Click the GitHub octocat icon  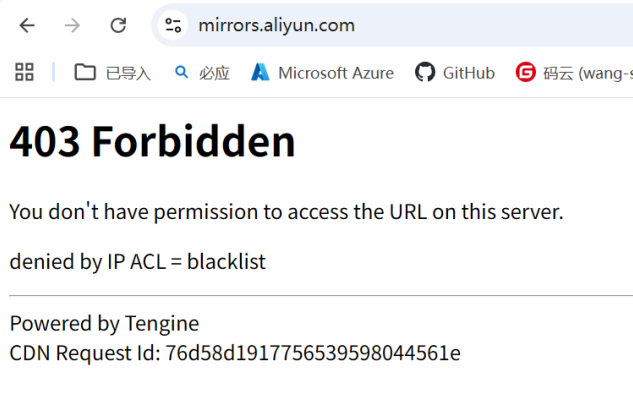(x=425, y=72)
